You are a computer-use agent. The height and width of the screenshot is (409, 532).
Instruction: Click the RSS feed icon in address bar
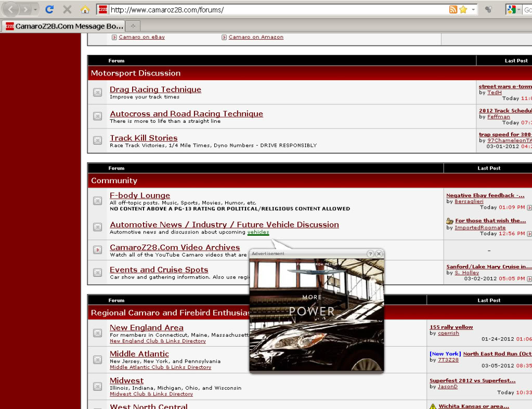(x=453, y=9)
